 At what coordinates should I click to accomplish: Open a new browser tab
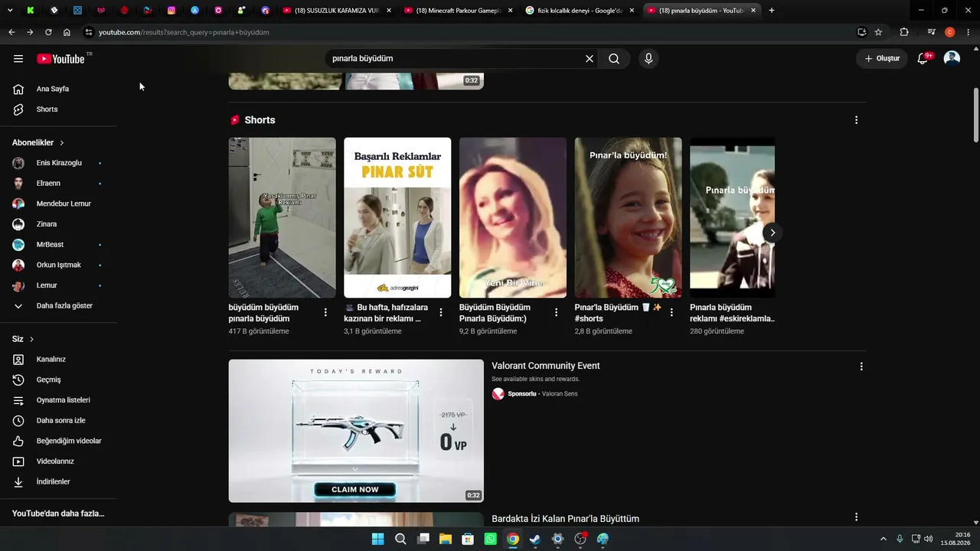click(771, 11)
